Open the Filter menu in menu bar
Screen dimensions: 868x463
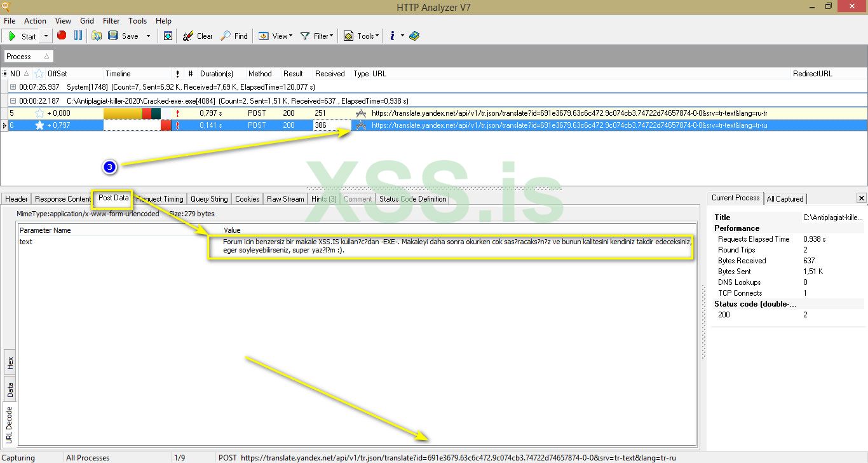[111, 21]
